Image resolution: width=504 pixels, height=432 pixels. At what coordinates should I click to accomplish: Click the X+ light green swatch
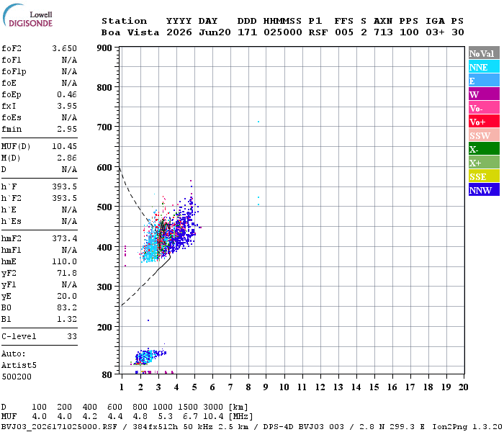pyautogui.click(x=484, y=162)
